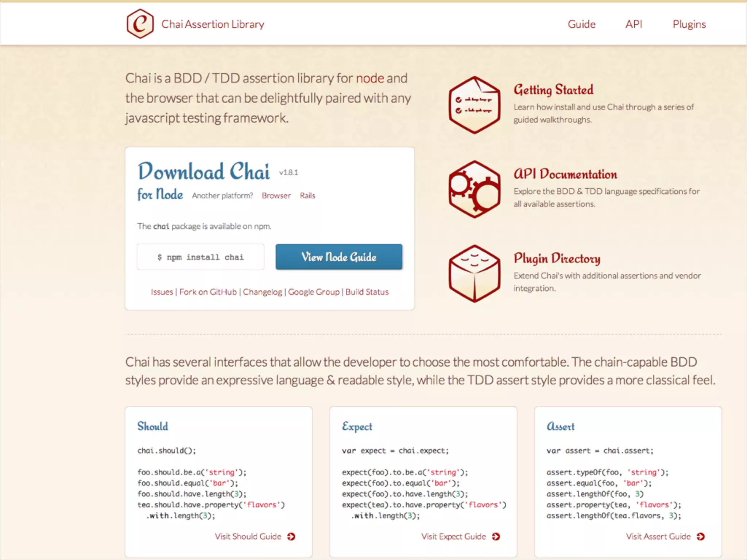Image resolution: width=747 pixels, height=560 pixels.
Task: Open the API navigation item
Action: pyautogui.click(x=634, y=24)
